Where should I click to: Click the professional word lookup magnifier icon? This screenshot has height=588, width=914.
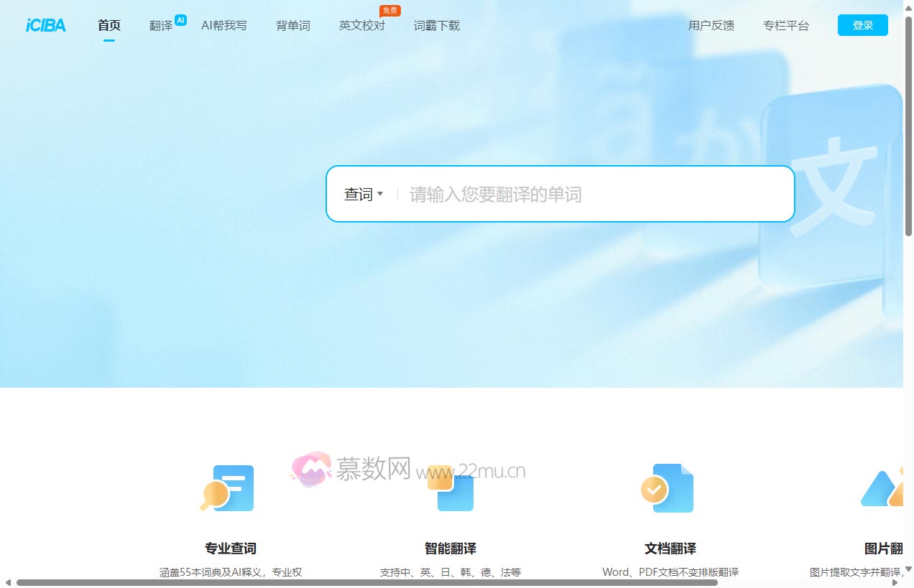[x=226, y=488]
